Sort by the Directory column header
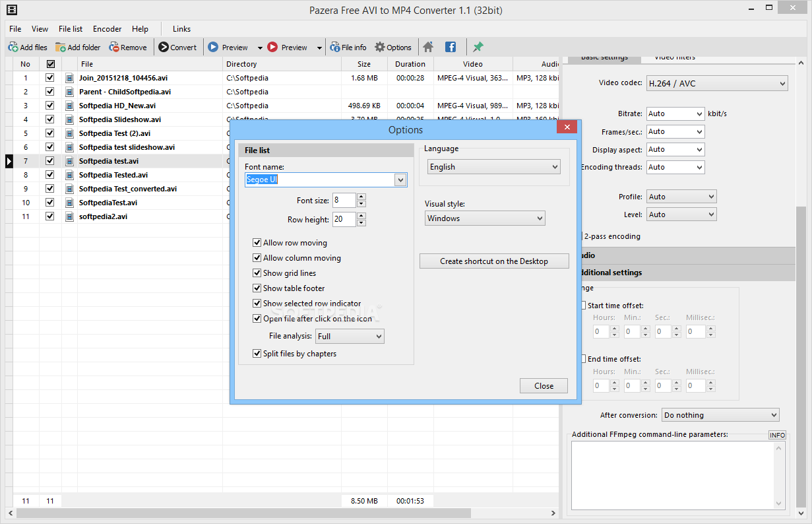The height and width of the screenshot is (524, 812). [282, 64]
